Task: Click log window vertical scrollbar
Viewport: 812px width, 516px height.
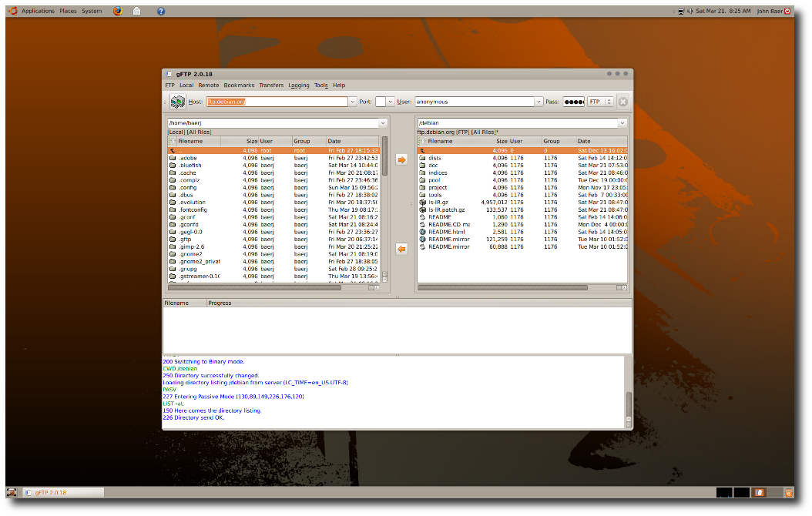Action: [x=629, y=404]
